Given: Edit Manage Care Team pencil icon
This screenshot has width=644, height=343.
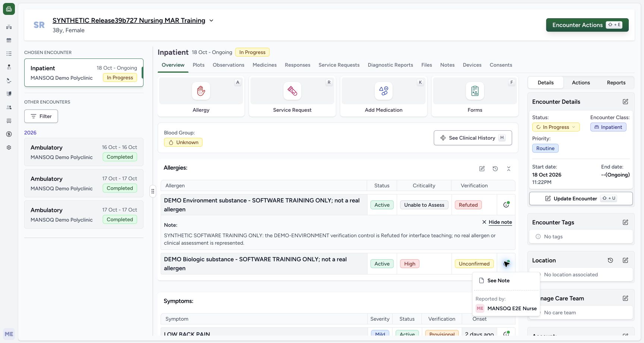Looking at the screenshot, I should [x=625, y=298].
